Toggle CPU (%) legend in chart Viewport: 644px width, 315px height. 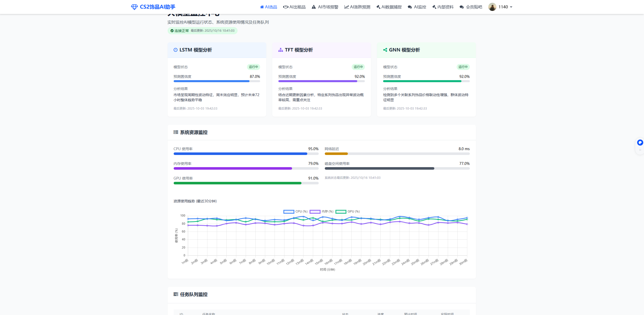click(295, 212)
